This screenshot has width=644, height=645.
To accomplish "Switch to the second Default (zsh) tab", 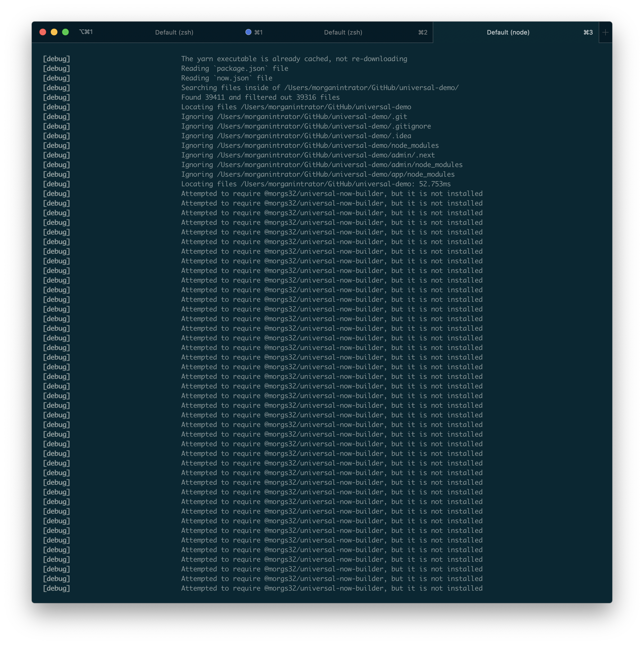I will coord(343,32).
